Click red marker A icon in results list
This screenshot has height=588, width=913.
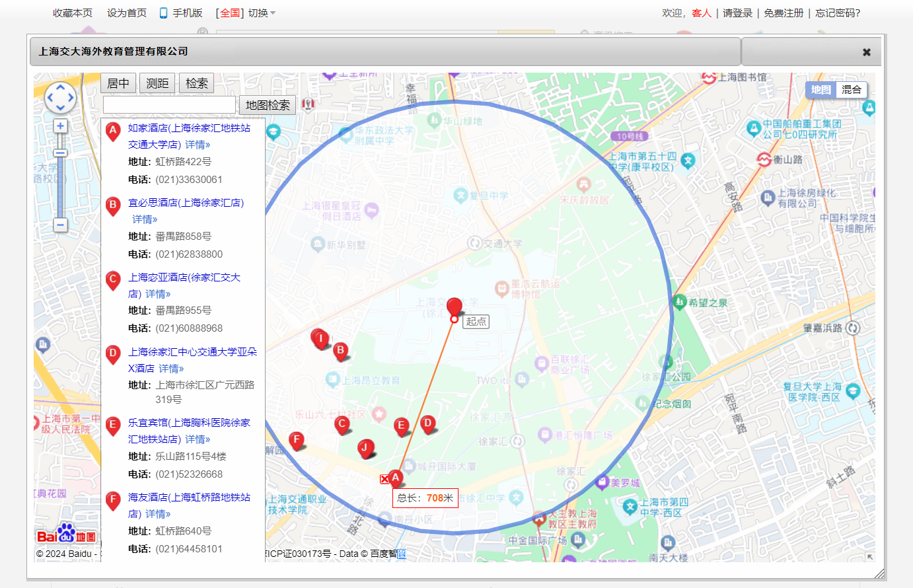[x=113, y=131]
